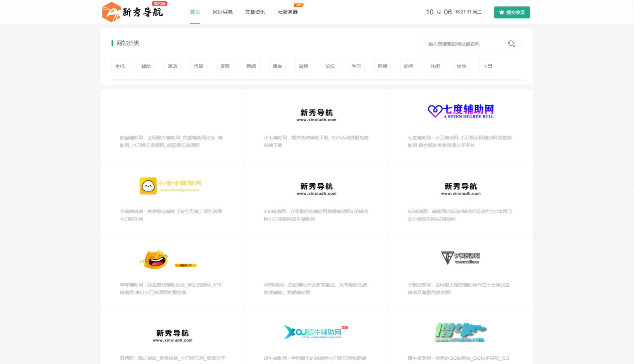Click the 小七辅助网 description link

[x=316, y=141]
